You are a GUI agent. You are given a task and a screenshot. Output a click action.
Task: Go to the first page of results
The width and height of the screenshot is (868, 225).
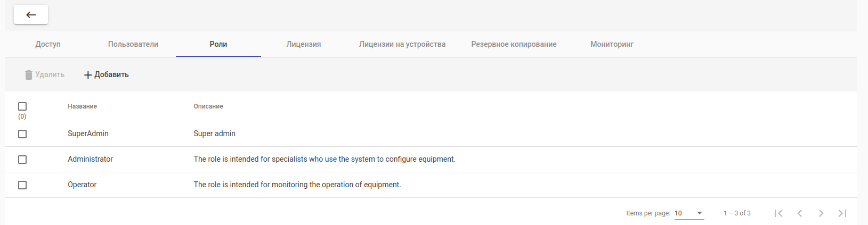(778, 213)
